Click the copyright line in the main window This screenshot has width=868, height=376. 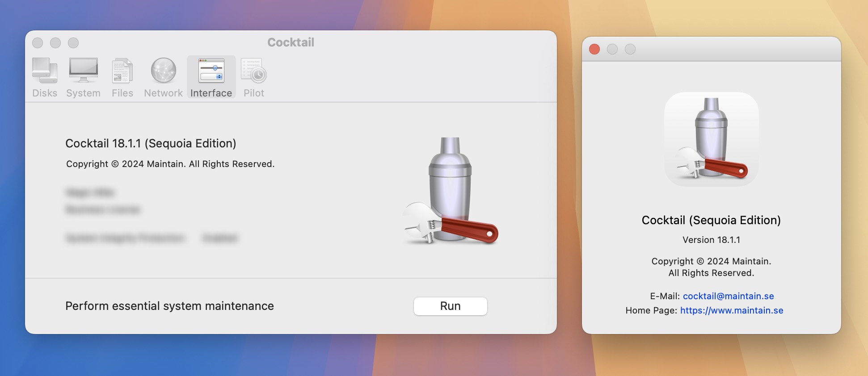click(x=170, y=164)
